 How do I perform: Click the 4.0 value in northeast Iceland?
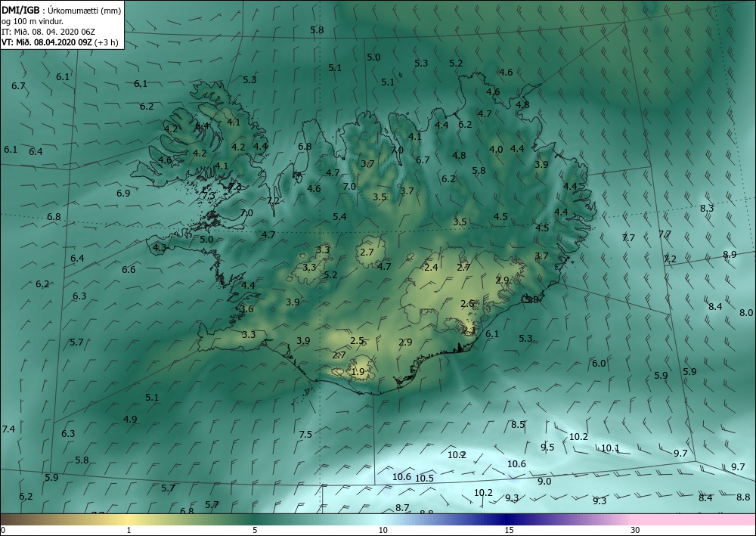(496, 150)
